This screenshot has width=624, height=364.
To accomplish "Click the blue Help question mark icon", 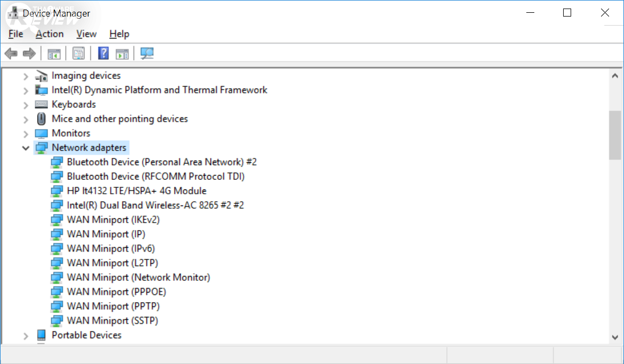I will pyautogui.click(x=104, y=53).
